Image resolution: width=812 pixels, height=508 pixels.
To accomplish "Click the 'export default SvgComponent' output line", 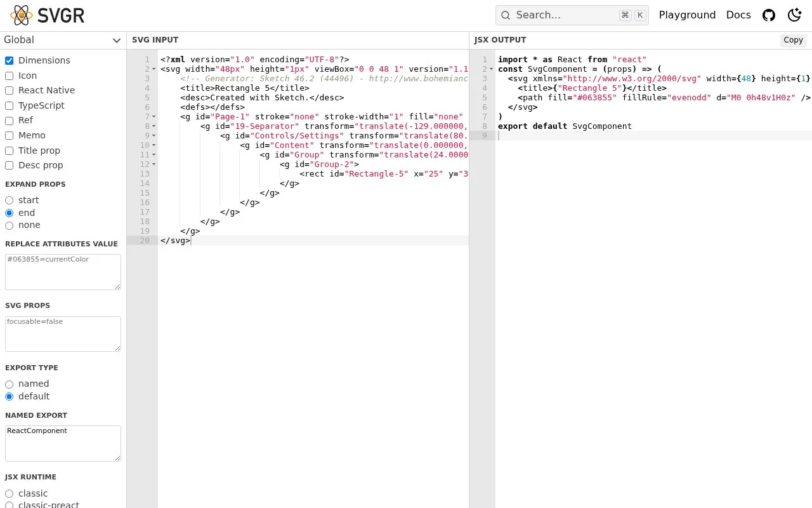I will coord(565,126).
